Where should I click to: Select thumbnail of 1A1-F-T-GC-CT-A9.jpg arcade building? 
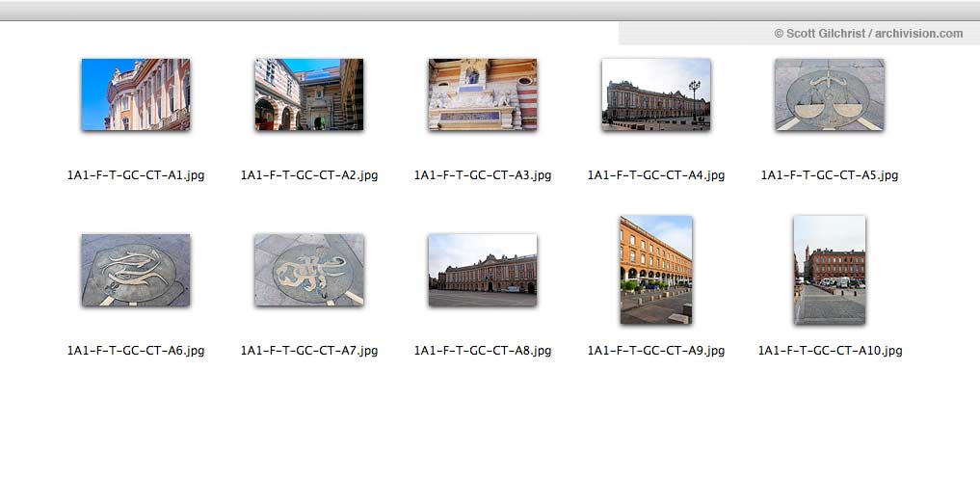[655, 270]
